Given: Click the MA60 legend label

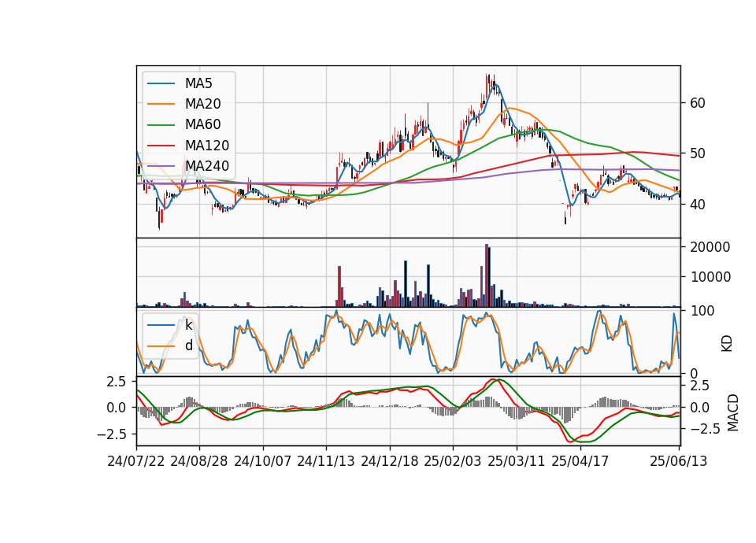Looking at the screenshot, I should point(202,125).
